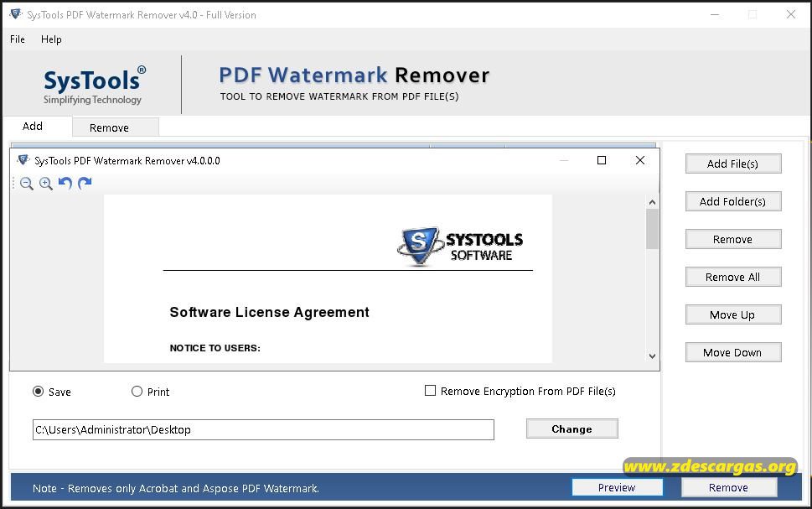Viewport: 812px width, 509px height.
Task: Click the NOTICE TO USERS text
Action: pos(215,348)
